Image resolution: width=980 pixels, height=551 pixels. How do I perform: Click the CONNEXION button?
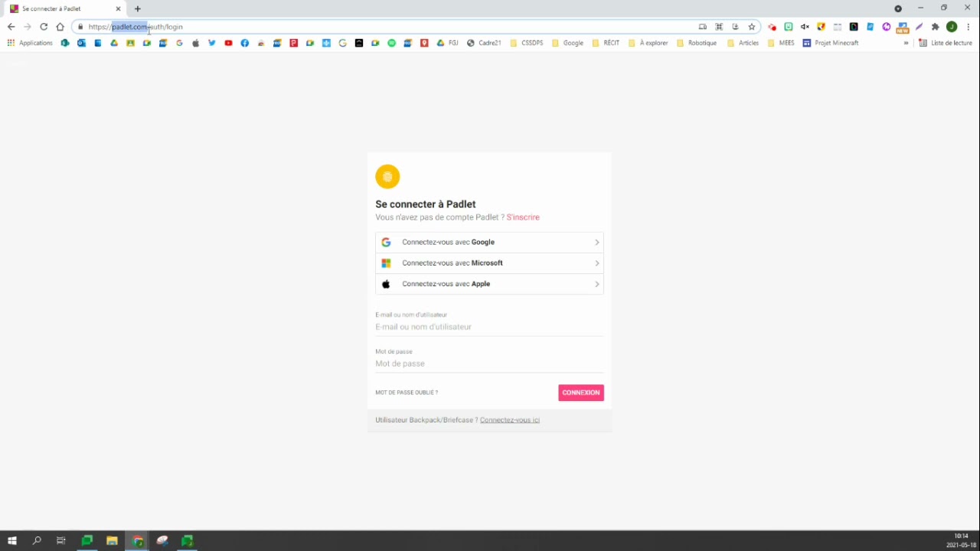tap(581, 393)
